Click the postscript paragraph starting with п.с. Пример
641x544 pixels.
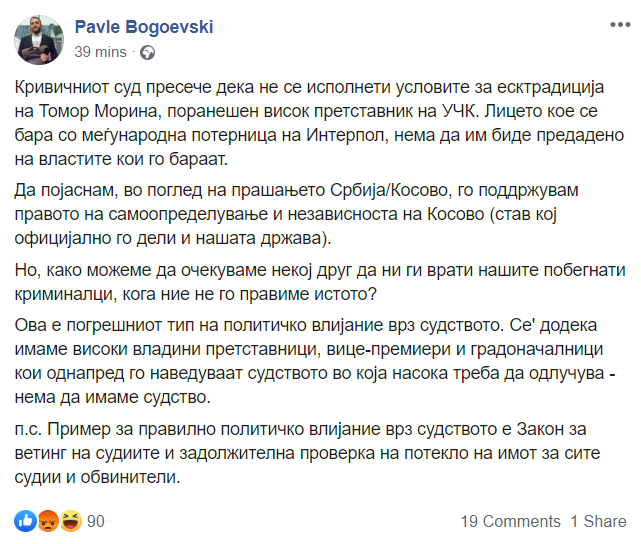click(307, 453)
